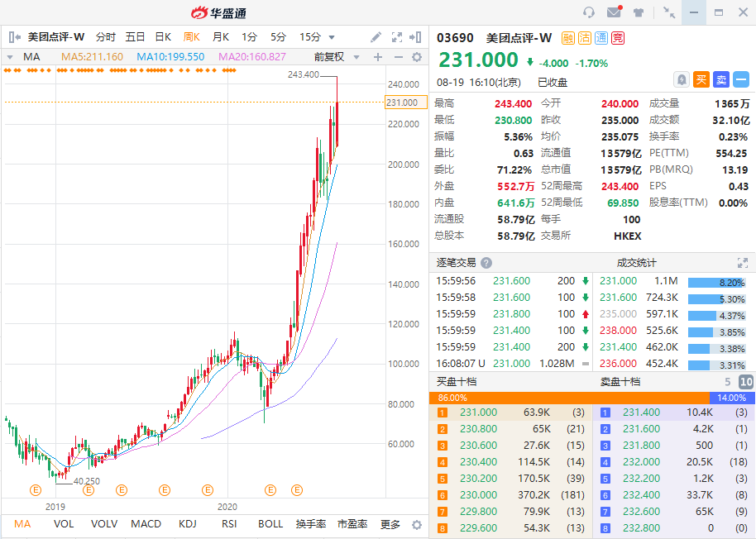Switch to 5分 chart tab

(278, 37)
